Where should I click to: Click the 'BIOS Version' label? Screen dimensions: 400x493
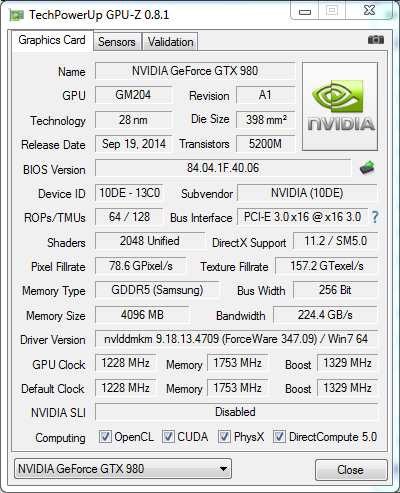(54, 170)
